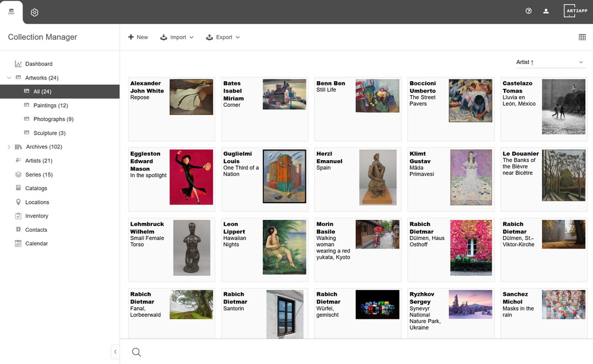593x364 pixels.
Task: Open Archives (102)
Action: 44,146
